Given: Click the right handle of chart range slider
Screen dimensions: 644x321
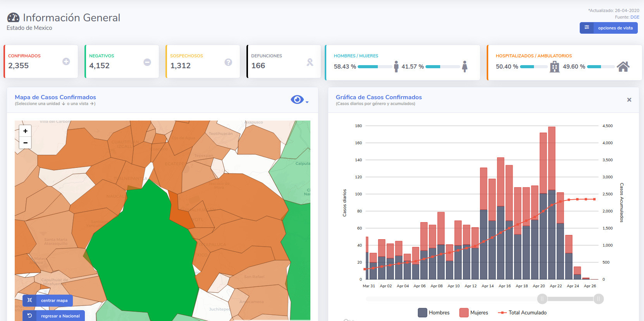Looking at the screenshot, I should pos(599,299).
